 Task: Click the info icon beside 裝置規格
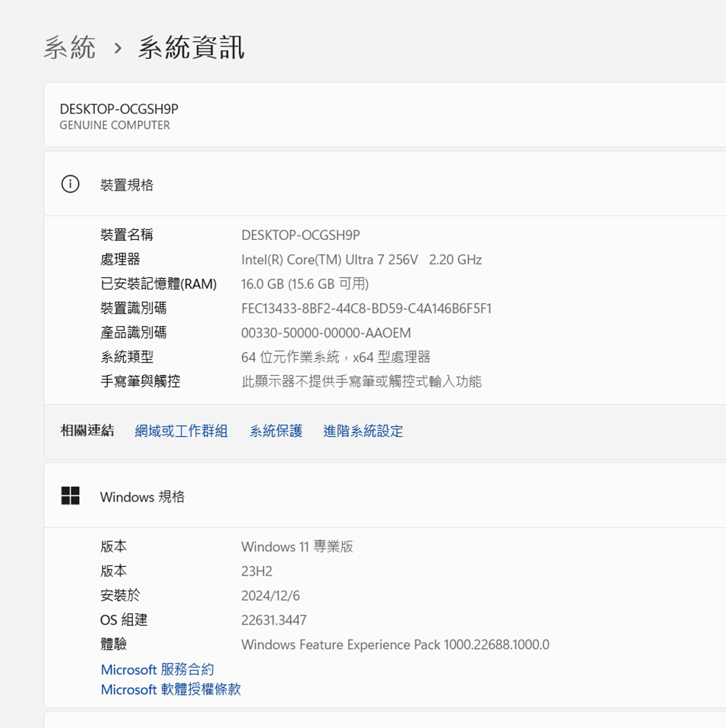point(70,185)
